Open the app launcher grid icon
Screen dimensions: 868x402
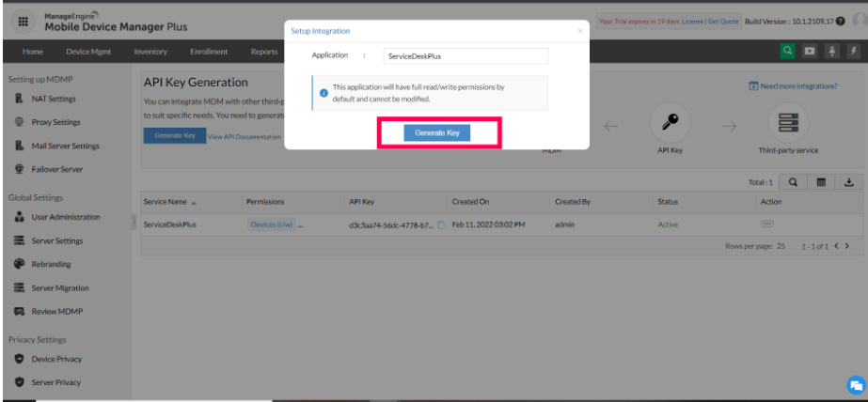pos(23,22)
